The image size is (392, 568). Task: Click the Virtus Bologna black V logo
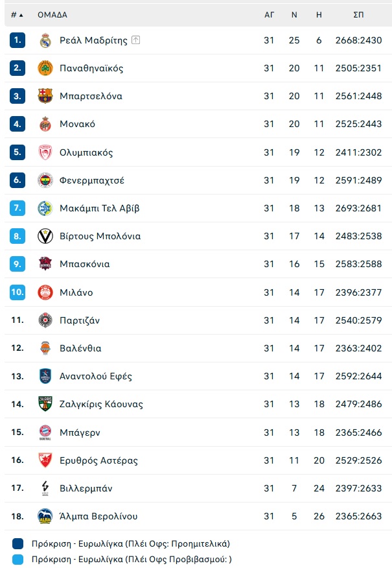(x=45, y=236)
